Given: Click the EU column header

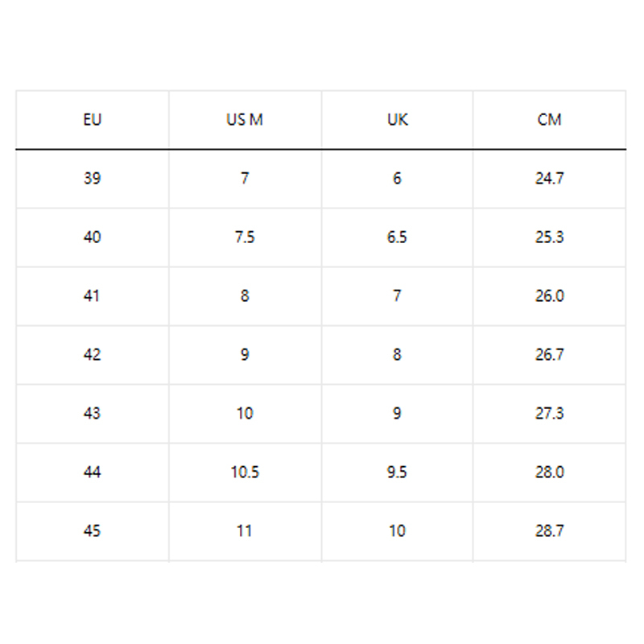Looking at the screenshot, I should (93, 120).
